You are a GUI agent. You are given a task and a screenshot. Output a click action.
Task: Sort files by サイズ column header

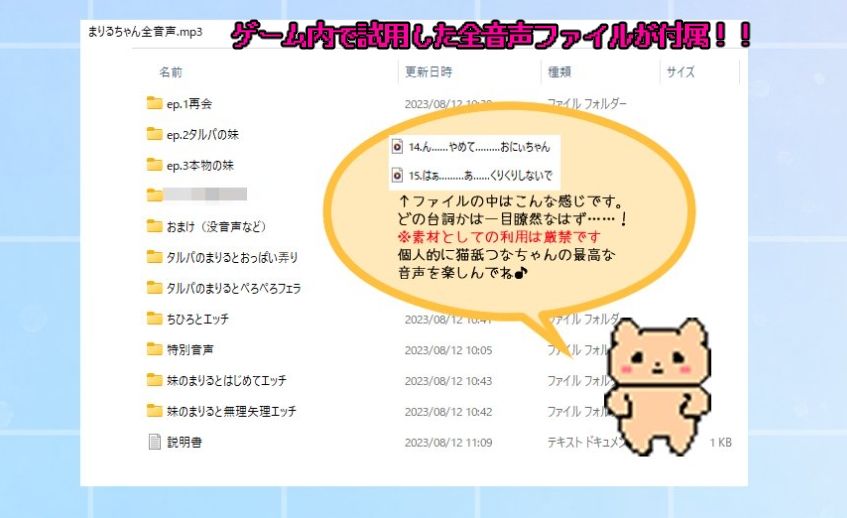pyautogui.click(x=681, y=72)
